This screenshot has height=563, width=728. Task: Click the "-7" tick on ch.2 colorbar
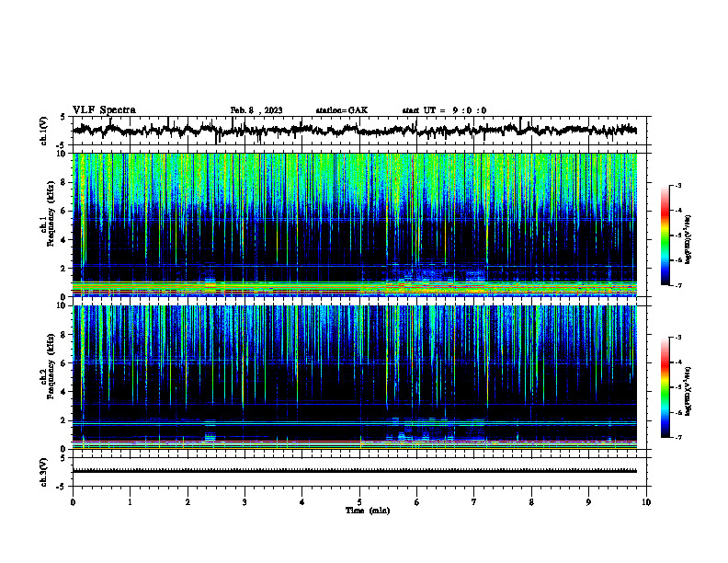click(x=678, y=437)
